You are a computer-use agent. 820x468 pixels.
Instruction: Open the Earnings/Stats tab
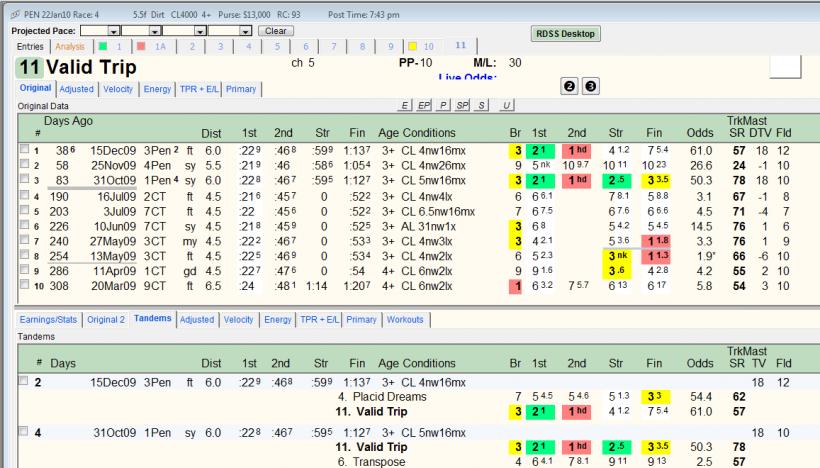click(48, 319)
